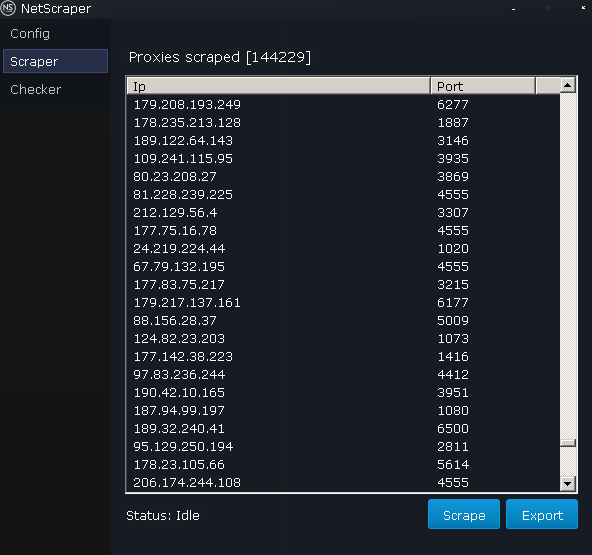Select proxy row 24.219.224.44
Screen dimensions: 592x555
click(x=343, y=248)
